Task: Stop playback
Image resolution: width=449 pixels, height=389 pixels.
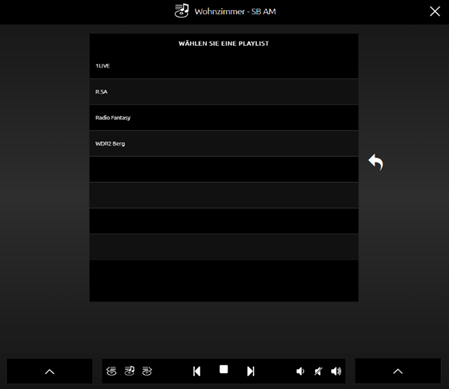Action: [x=224, y=369]
